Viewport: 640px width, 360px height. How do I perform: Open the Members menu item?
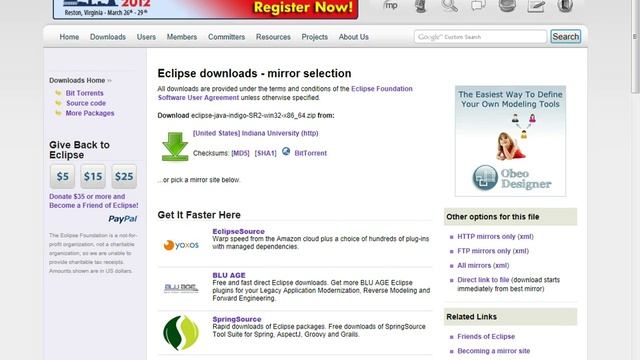pyautogui.click(x=182, y=37)
